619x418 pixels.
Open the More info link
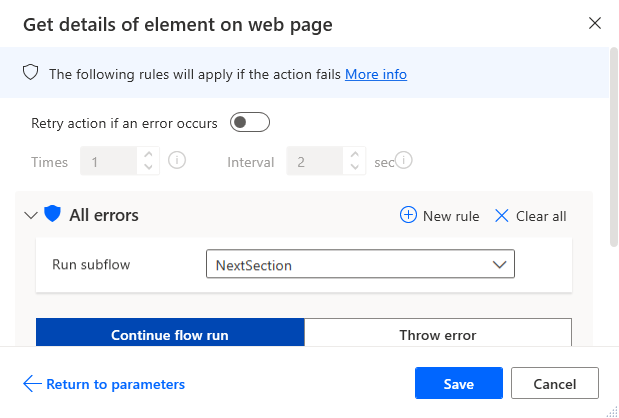[x=376, y=73]
